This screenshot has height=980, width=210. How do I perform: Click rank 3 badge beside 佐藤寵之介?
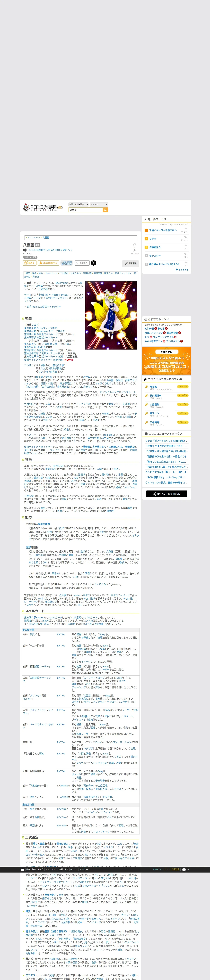coord(146,247)
